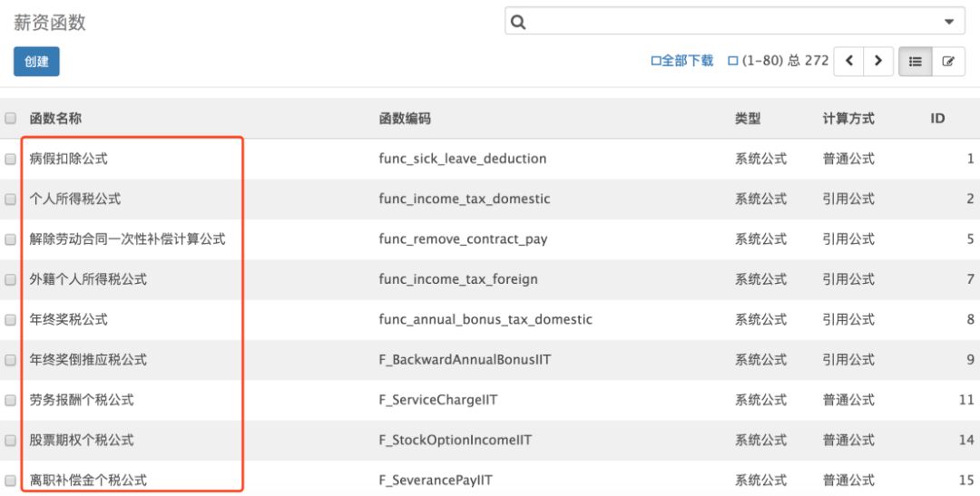Click the search magnifier icon
This screenshot has width=980, height=496.
pyautogui.click(x=518, y=22)
